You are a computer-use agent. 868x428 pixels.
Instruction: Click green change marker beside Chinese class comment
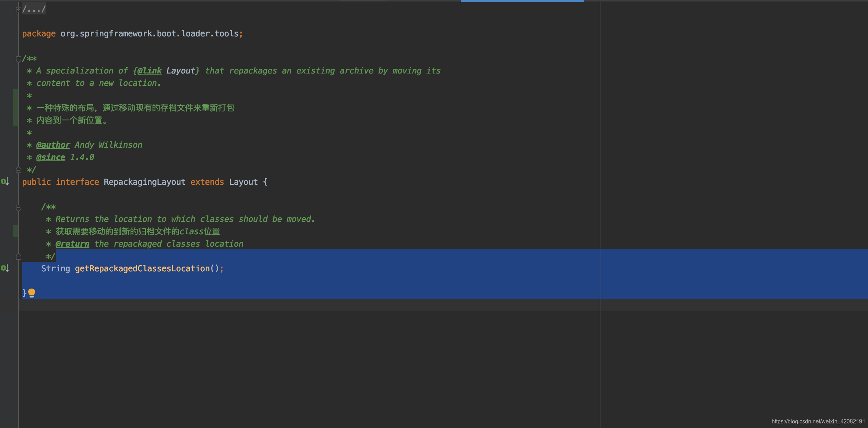[15, 107]
